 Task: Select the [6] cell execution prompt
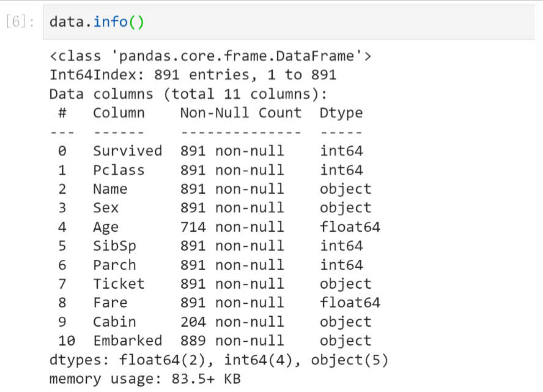click(x=20, y=23)
